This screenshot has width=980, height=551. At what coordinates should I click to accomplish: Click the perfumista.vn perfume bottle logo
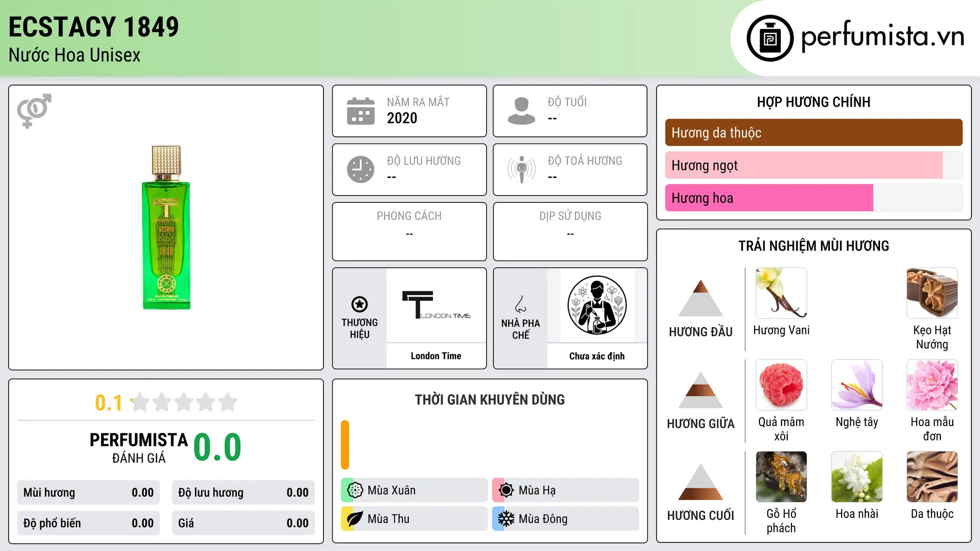point(770,38)
